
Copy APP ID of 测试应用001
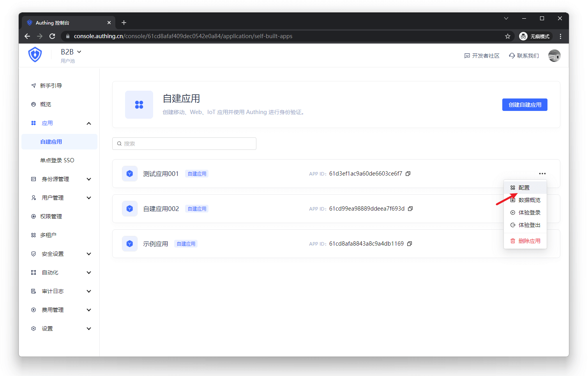(408, 174)
